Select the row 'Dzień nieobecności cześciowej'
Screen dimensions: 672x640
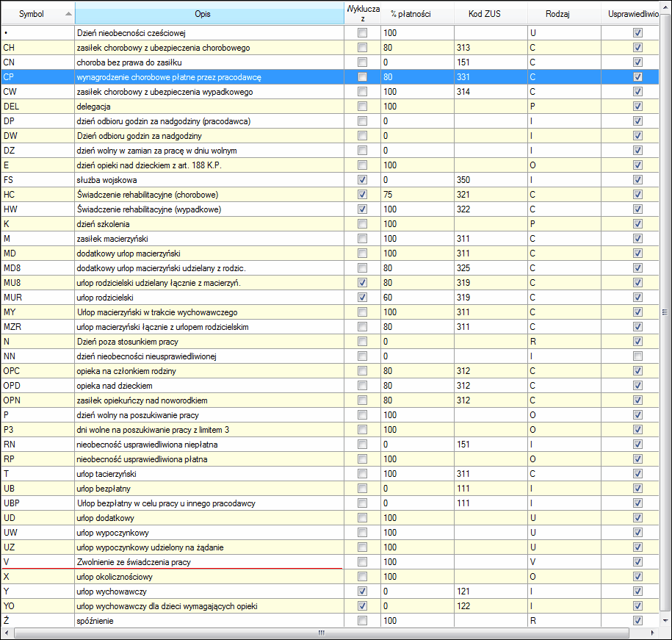click(x=330, y=33)
